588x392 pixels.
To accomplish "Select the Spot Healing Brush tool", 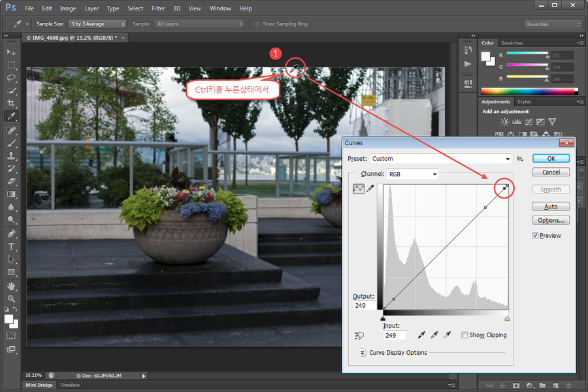I will [11, 130].
